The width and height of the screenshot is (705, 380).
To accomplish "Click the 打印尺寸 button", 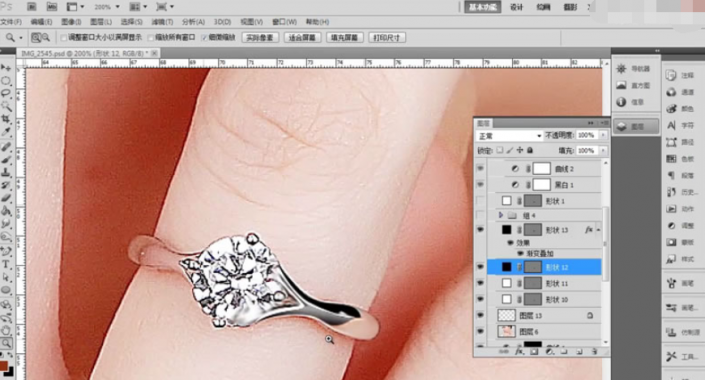I will pyautogui.click(x=387, y=38).
